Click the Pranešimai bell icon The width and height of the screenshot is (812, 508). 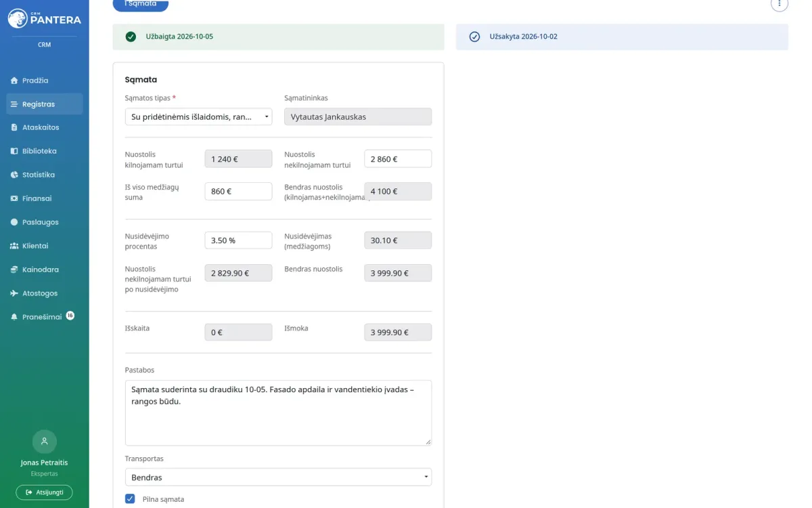tap(14, 317)
